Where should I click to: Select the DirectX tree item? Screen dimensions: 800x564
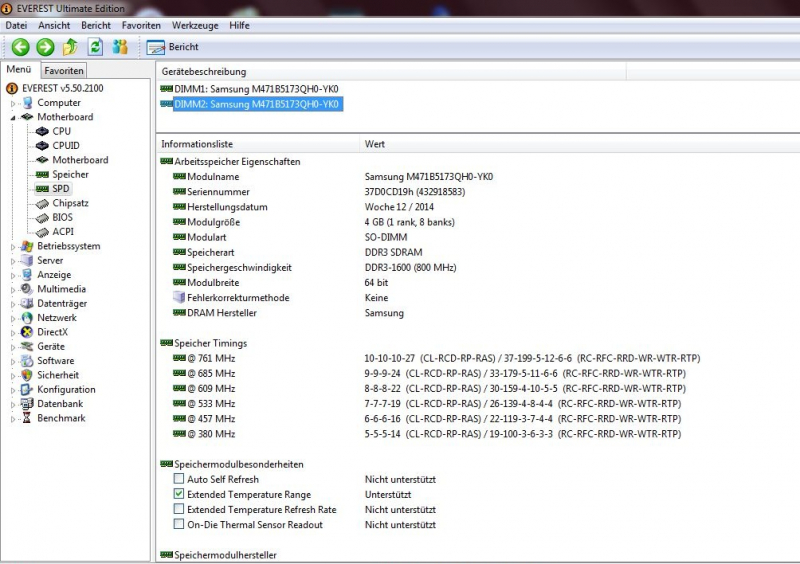coord(53,332)
